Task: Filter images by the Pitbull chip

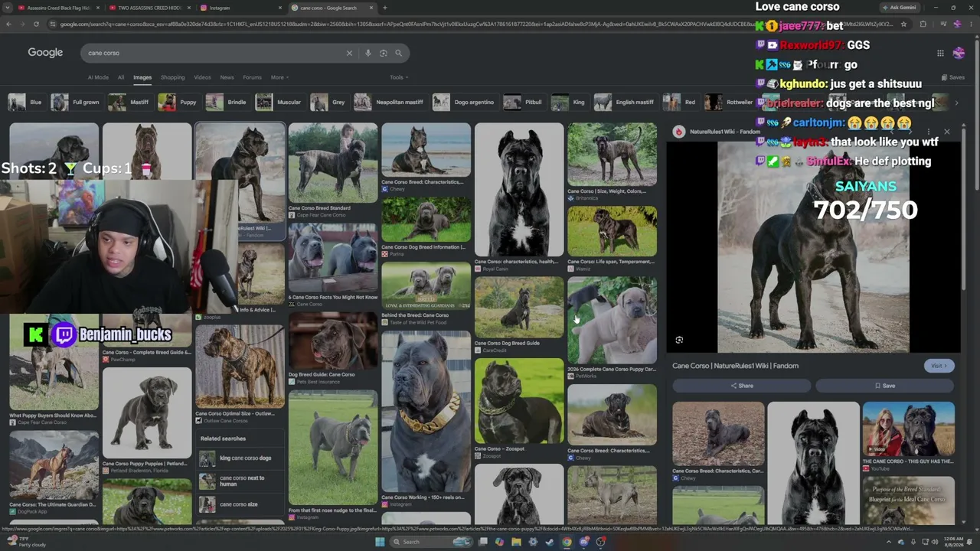Action: [524, 102]
